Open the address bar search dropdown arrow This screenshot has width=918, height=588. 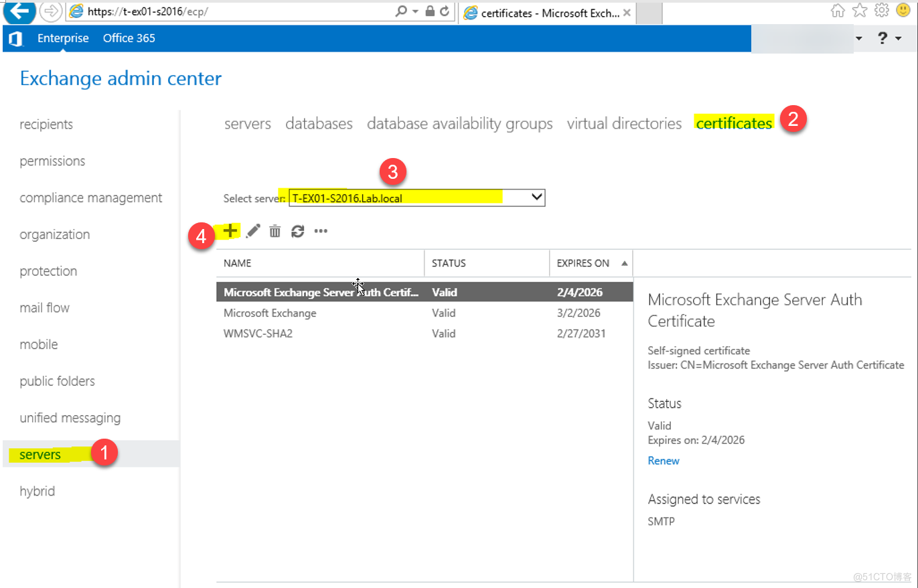(x=415, y=12)
